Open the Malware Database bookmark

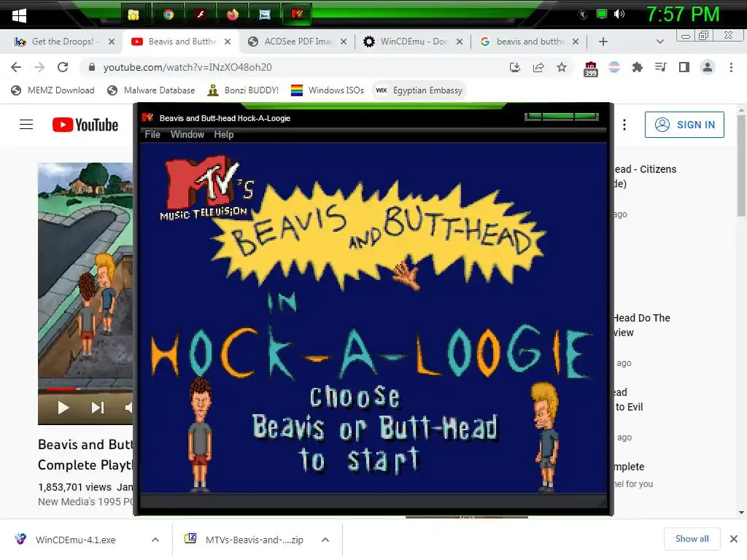[151, 90]
